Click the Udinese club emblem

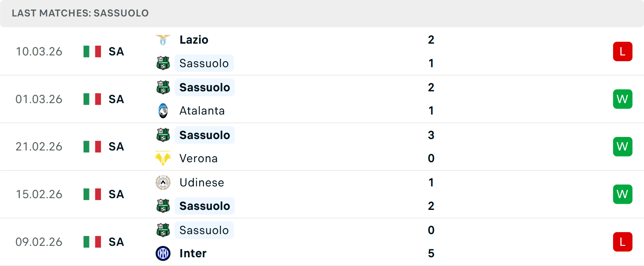[x=163, y=182]
